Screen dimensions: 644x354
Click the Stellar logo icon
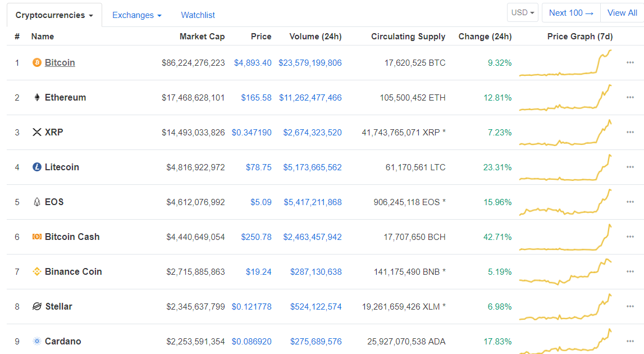[x=37, y=306]
